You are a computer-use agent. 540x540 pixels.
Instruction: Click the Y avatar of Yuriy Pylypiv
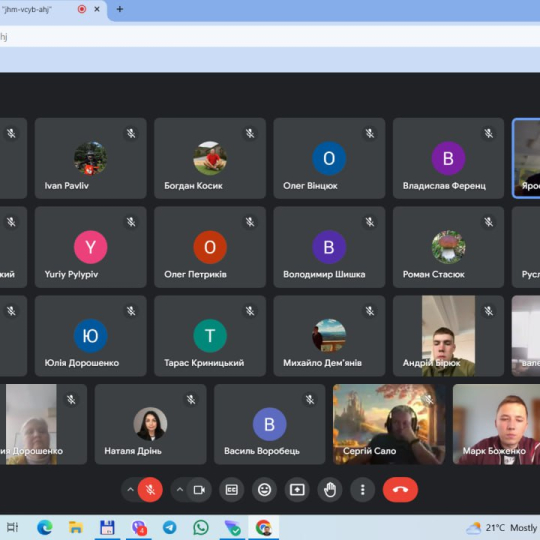[91, 247]
